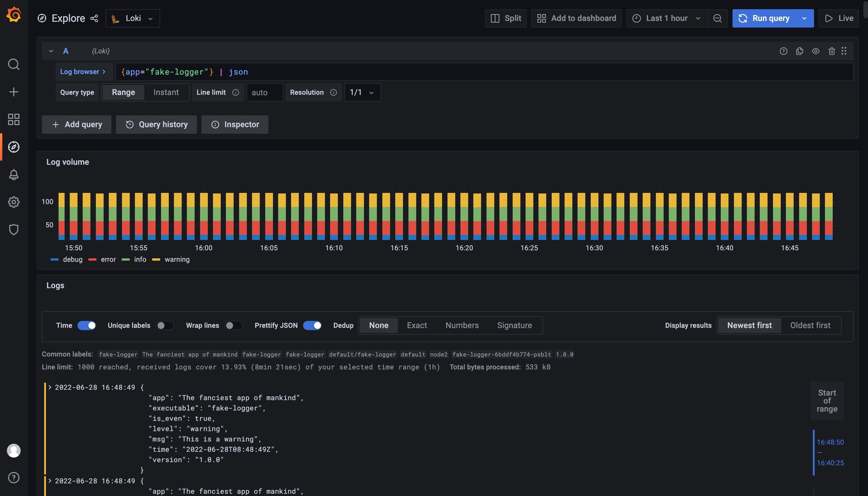Enable Wrap lines switch
868x496 pixels.
point(234,325)
